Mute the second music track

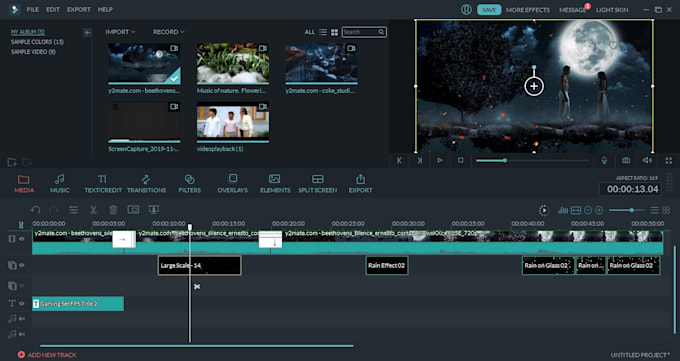[x=22, y=334]
